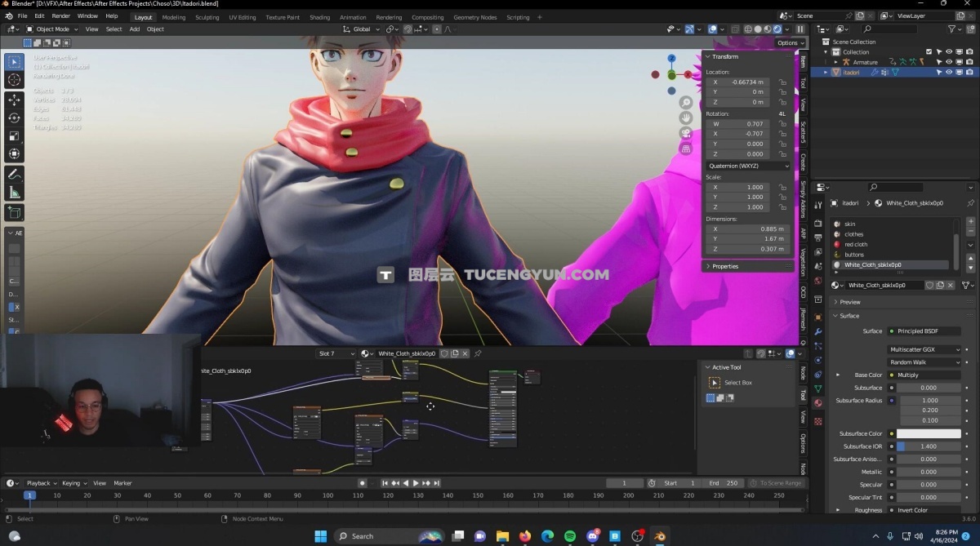Add a new material slot with plus
The height and width of the screenshot is (546, 980).
tap(970, 221)
